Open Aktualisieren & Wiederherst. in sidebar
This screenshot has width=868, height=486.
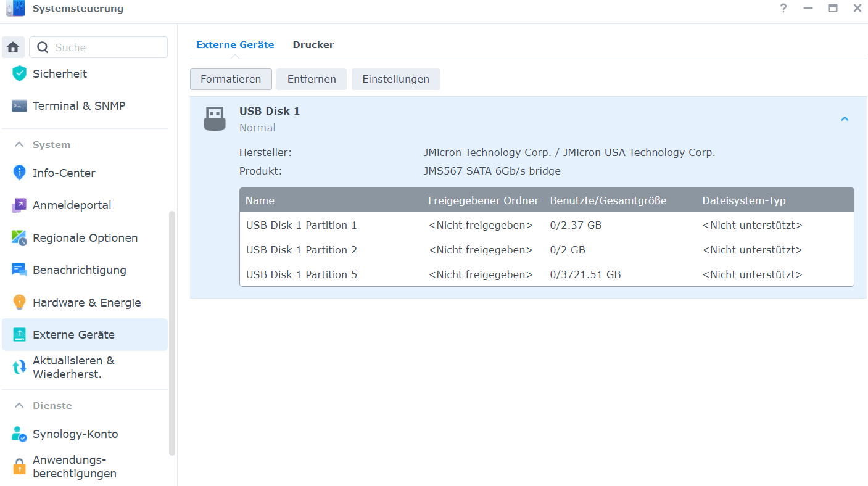[85, 368]
